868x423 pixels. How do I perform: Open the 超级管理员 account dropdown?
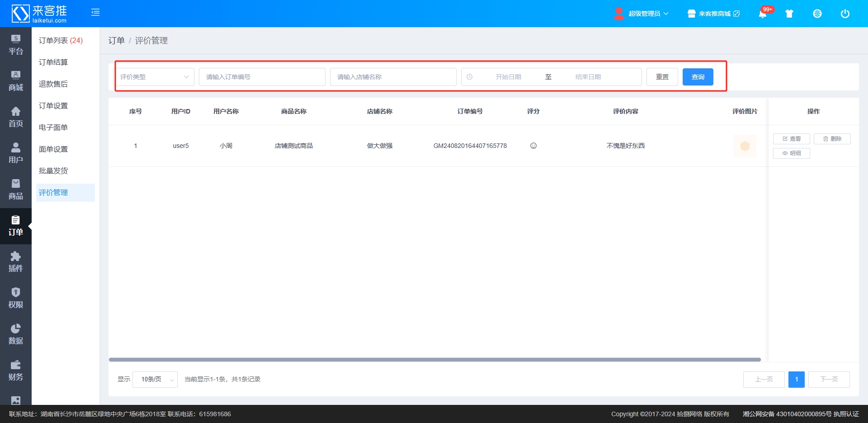pos(642,14)
